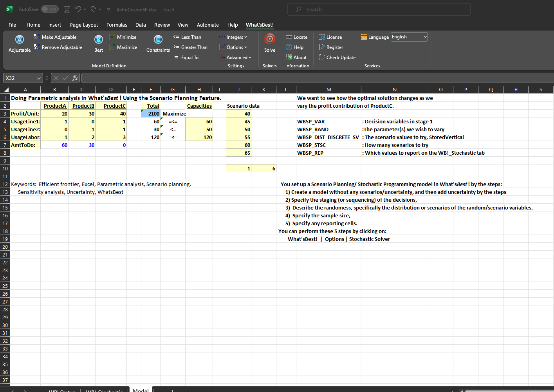The width and height of the screenshot is (554, 392).
Task: Select the Scenario data label cell
Action: click(239, 106)
